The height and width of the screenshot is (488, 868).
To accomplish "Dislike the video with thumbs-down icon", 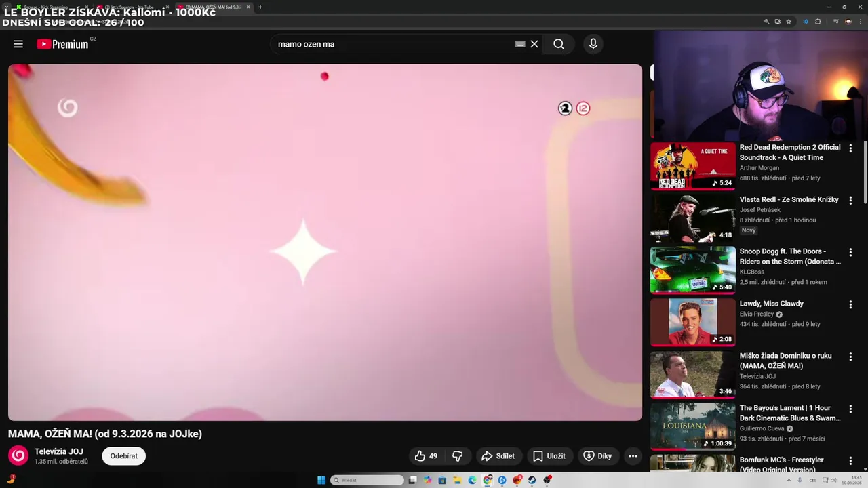I will point(458,456).
